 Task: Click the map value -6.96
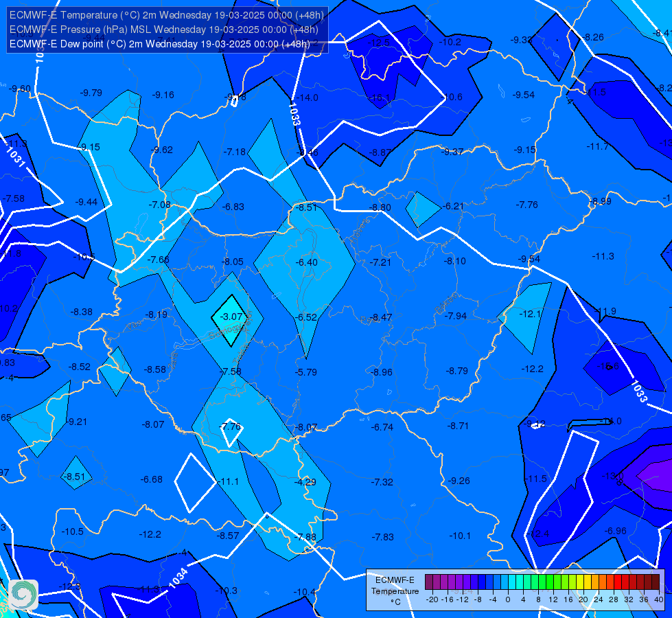(x=616, y=531)
